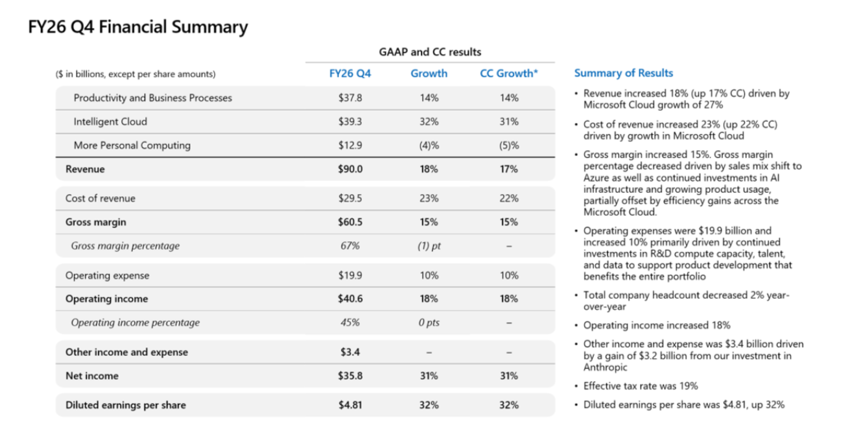Select the Operating income row label

coord(107,299)
